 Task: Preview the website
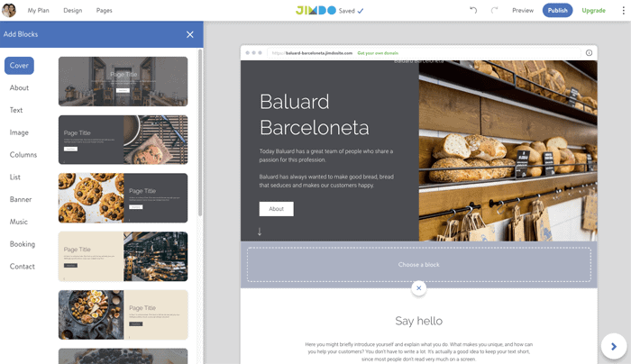[x=523, y=11]
